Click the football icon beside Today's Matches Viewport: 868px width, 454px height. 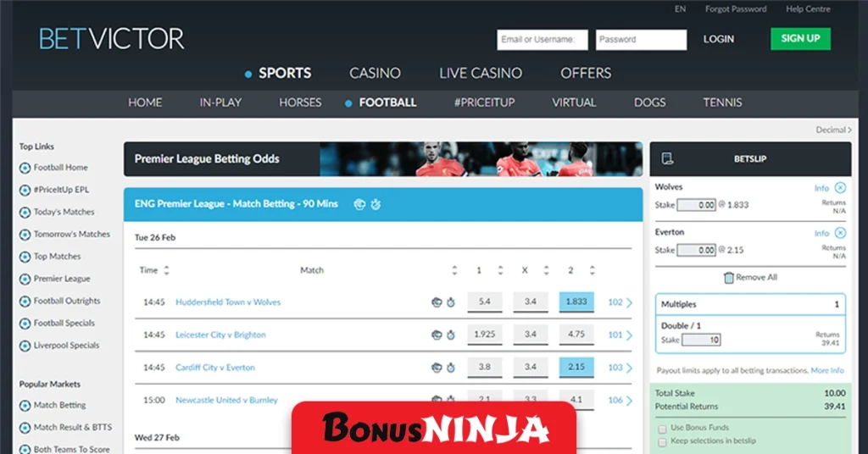coord(25,213)
